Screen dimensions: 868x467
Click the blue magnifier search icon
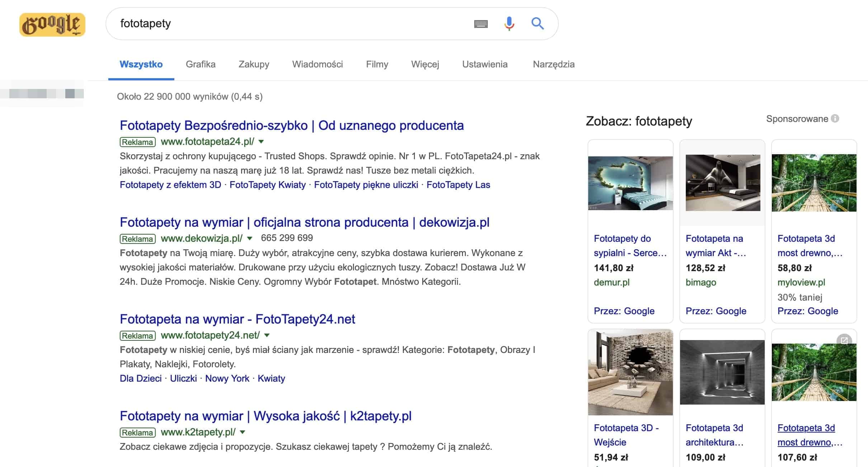537,24
